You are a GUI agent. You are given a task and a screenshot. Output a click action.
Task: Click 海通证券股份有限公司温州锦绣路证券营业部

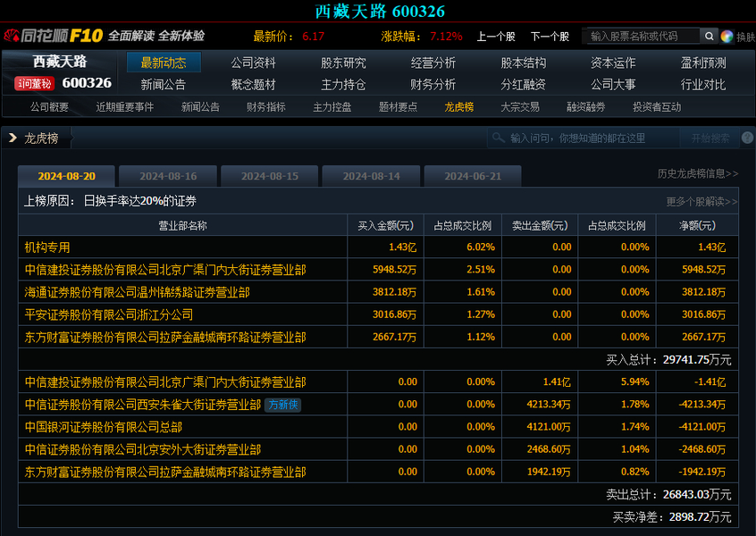tap(137, 292)
